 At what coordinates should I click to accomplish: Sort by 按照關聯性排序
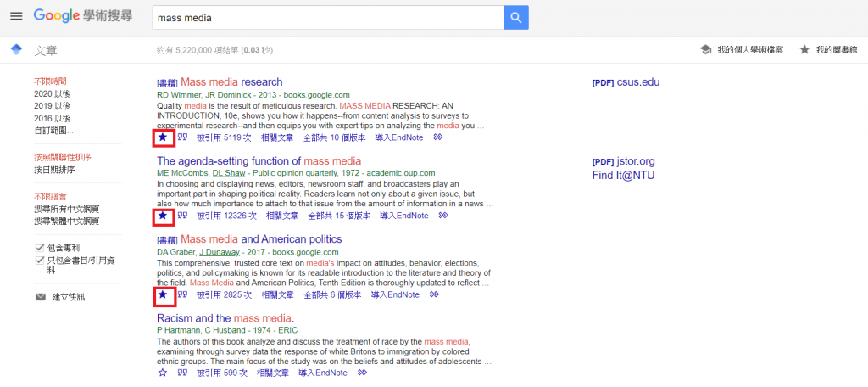(63, 158)
